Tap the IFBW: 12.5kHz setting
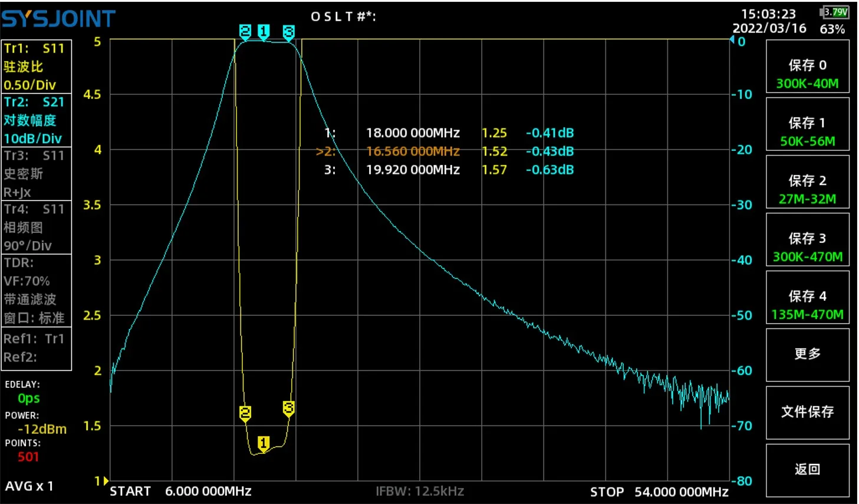The height and width of the screenshot is (504, 859). coord(420,491)
